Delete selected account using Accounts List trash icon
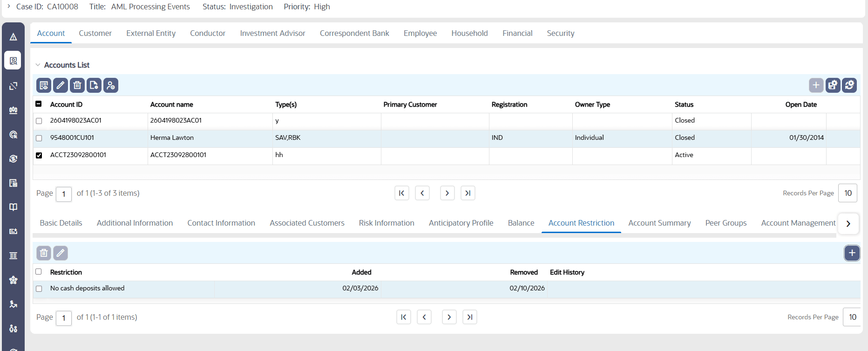This screenshot has width=868, height=351. [x=77, y=85]
